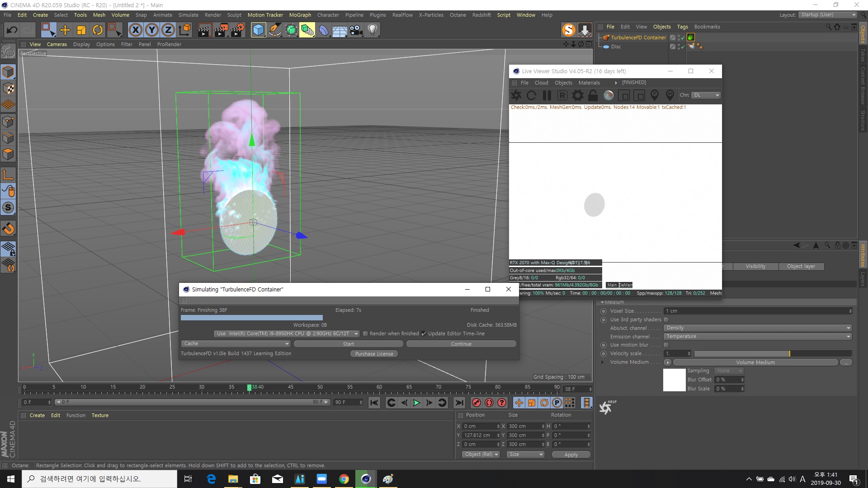Click the timeline playhead at frame 38
Viewport: 868px width, 488px height.
(x=249, y=387)
